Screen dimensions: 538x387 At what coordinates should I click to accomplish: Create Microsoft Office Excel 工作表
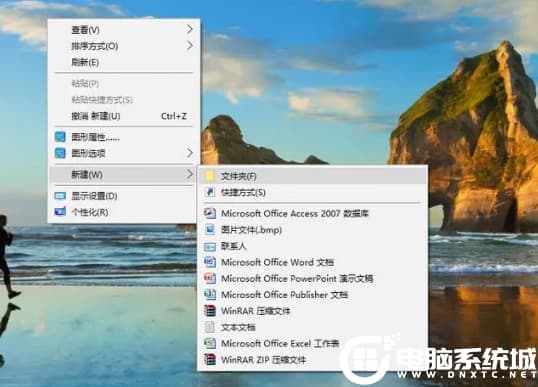coord(313,343)
